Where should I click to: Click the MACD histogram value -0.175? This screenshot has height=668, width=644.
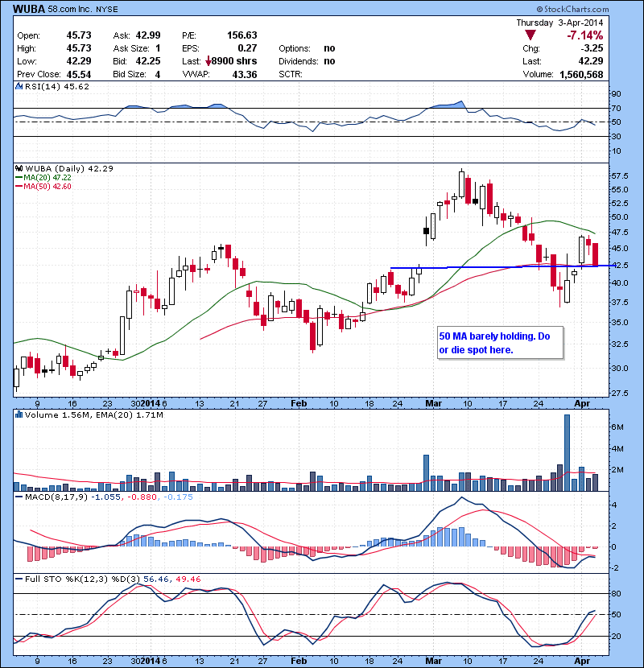(178, 497)
